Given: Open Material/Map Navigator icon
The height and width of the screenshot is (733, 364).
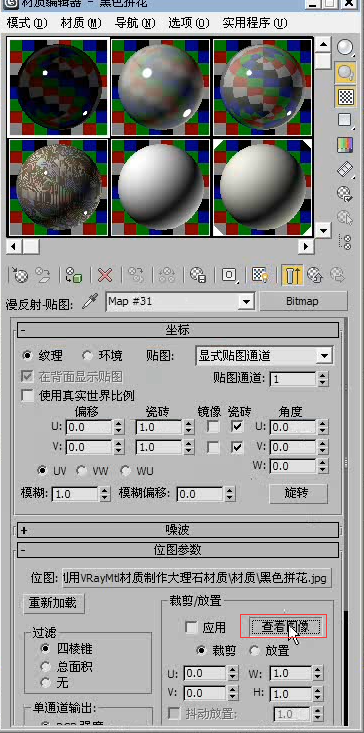Looking at the screenshot, I should 346,242.
